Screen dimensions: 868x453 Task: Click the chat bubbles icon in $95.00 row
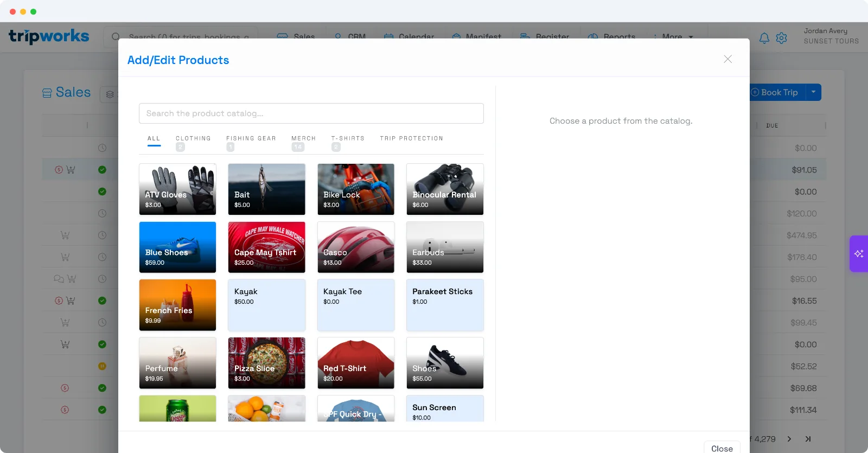coord(59,279)
